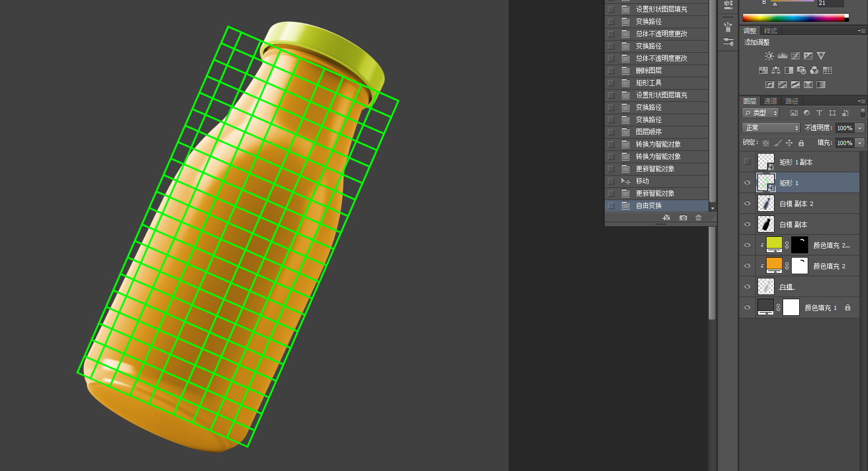Add a Color Lookup adjustment
Image resolution: width=868 pixels, height=471 pixels.
point(827,70)
